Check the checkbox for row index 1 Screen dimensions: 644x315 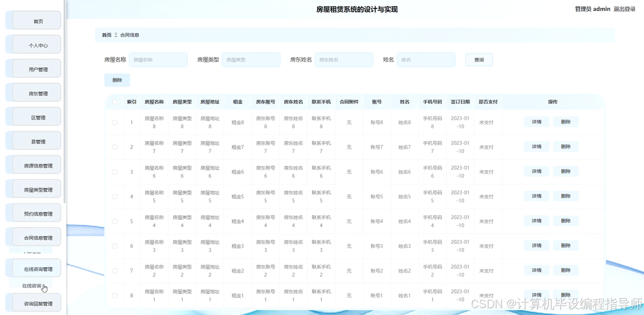tap(115, 122)
